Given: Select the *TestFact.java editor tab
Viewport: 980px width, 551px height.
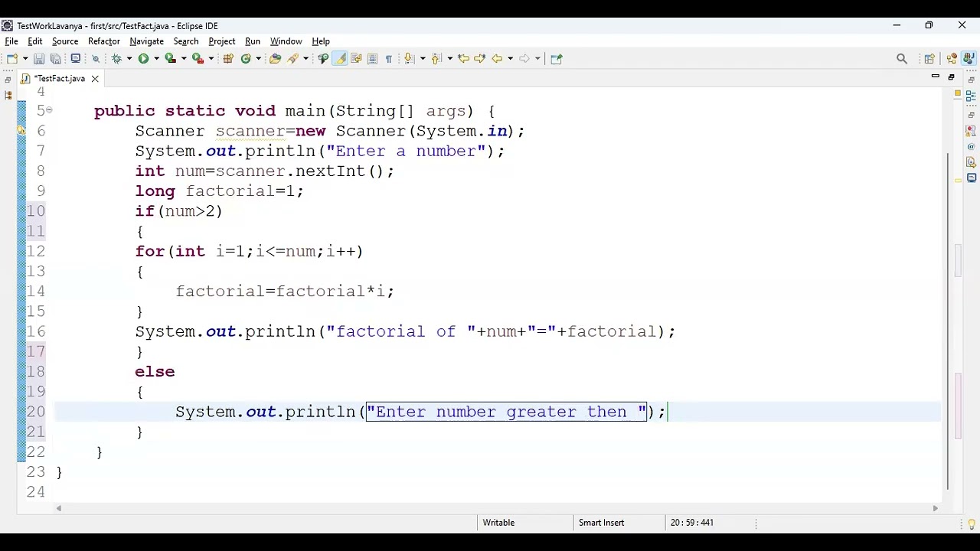Looking at the screenshot, I should coord(59,79).
